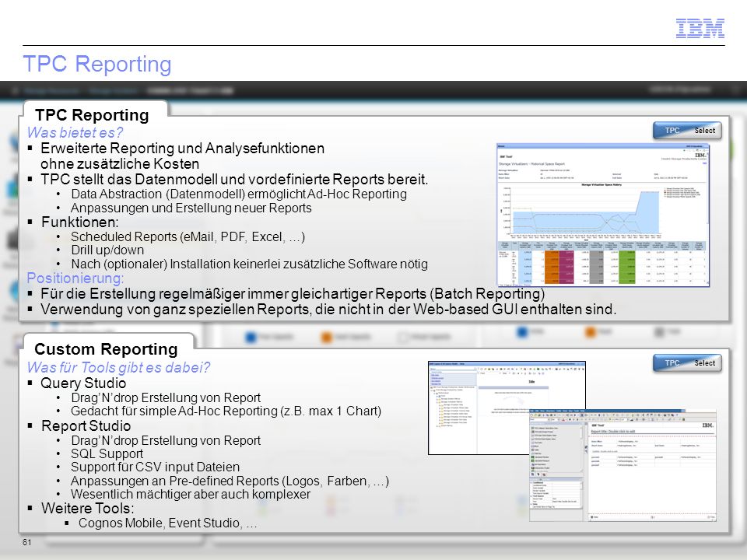The image size is (747, 560).
Task: Select the 'Custom Reporting' panel tab heading
Action: (x=106, y=349)
